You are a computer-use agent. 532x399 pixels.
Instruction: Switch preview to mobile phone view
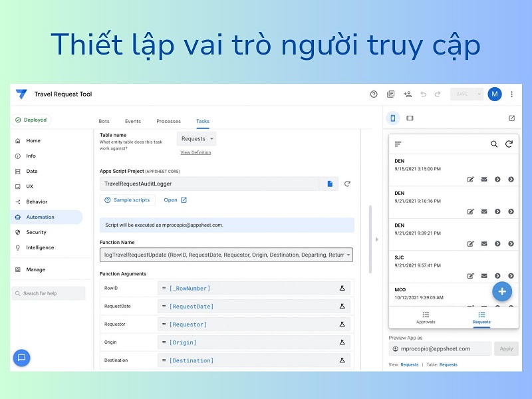[393, 117]
